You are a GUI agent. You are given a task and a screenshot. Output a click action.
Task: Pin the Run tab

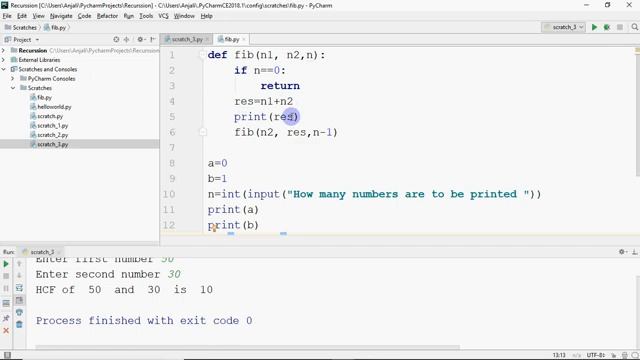(x=6, y=318)
